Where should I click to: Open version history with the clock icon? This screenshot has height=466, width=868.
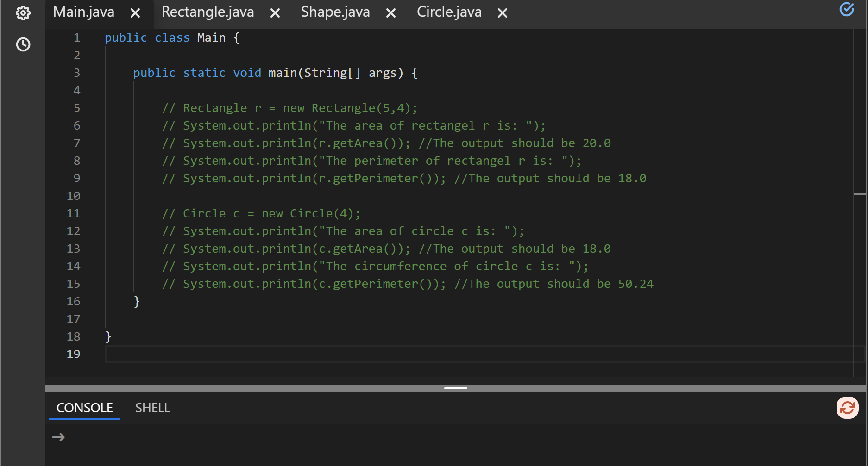pos(23,45)
